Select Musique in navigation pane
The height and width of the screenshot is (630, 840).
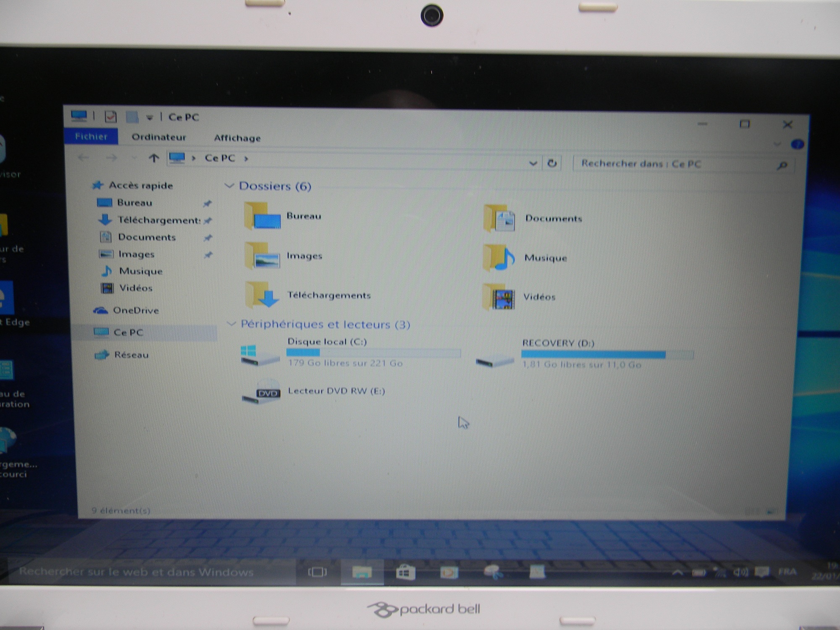tap(141, 271)
